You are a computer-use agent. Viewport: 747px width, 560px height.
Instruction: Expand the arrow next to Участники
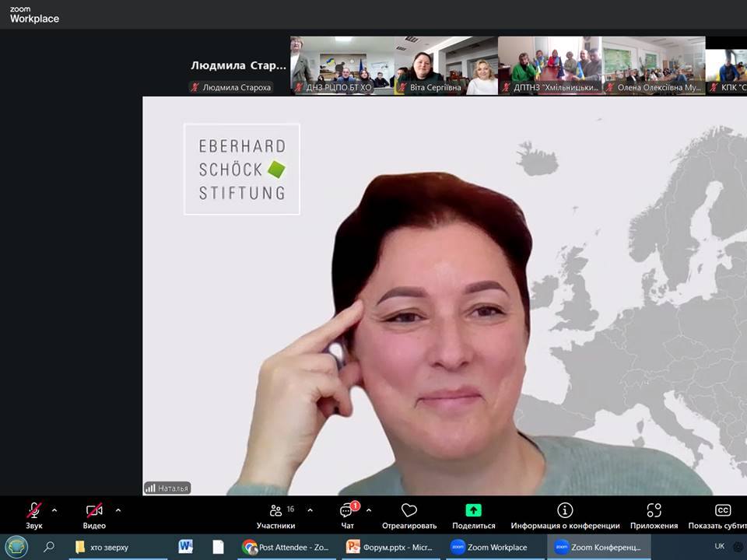coord(310,510)
